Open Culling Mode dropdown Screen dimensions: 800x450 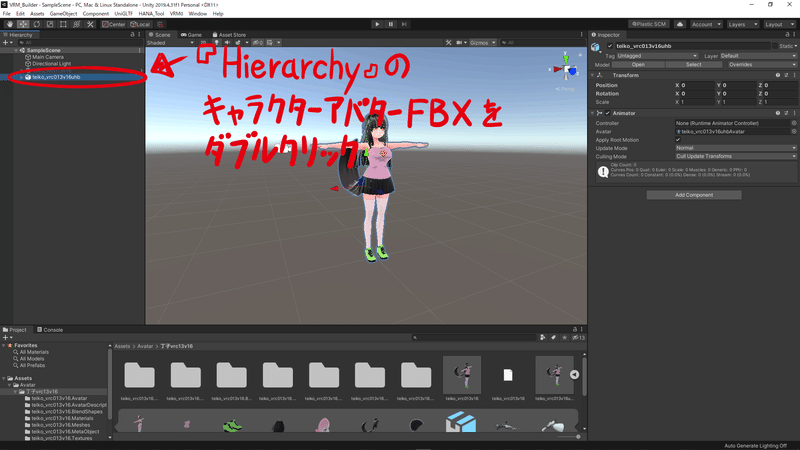(735, 157)
